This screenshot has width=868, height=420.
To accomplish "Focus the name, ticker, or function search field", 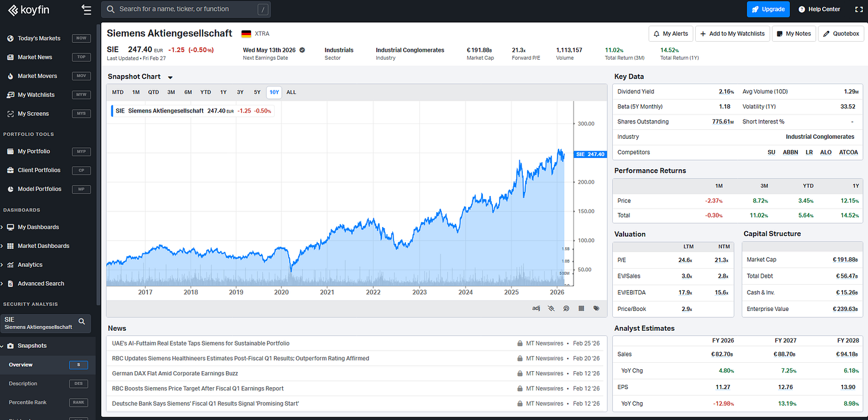I will (187, 9).
